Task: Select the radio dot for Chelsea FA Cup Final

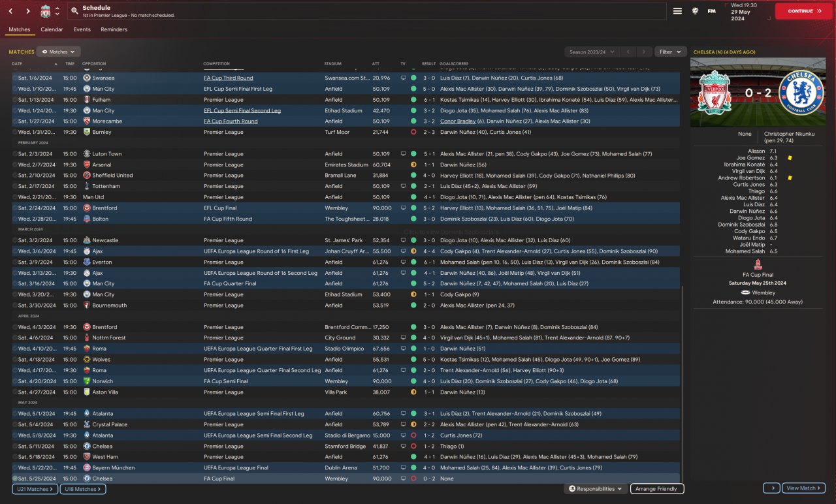Action: [x=15, y=479]
